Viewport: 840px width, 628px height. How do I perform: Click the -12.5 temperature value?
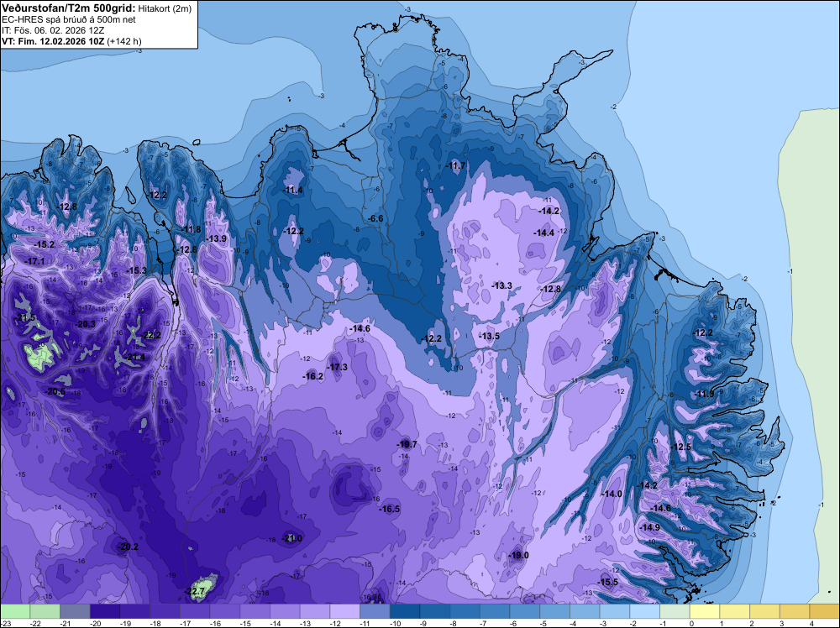tap(681, 447)
